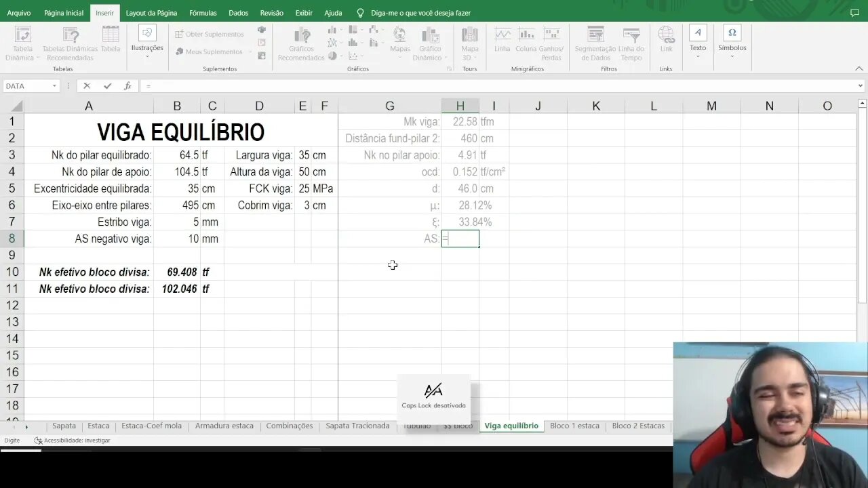Open the Gráficos dialog launcher
Screen dimensions: 868x488
coord(449,69)
